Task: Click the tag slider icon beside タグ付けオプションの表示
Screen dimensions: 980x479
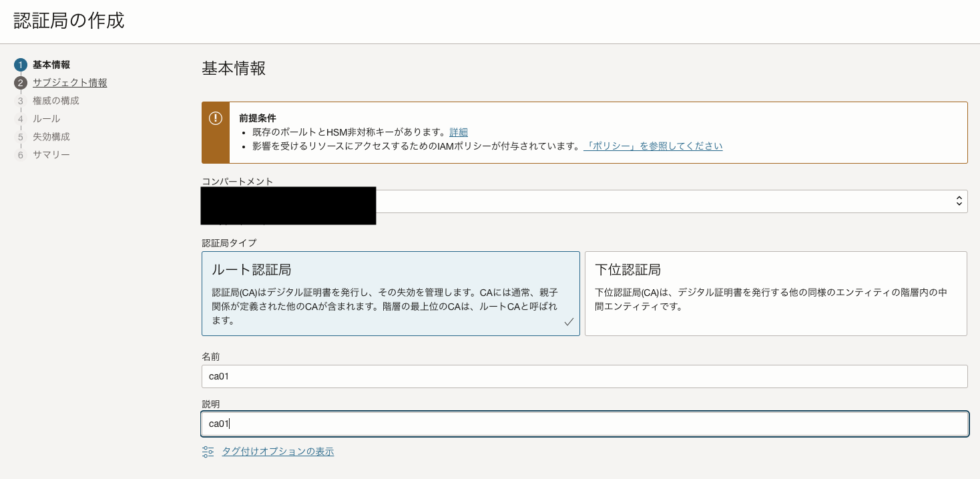Action: click(x=207, y=451)
